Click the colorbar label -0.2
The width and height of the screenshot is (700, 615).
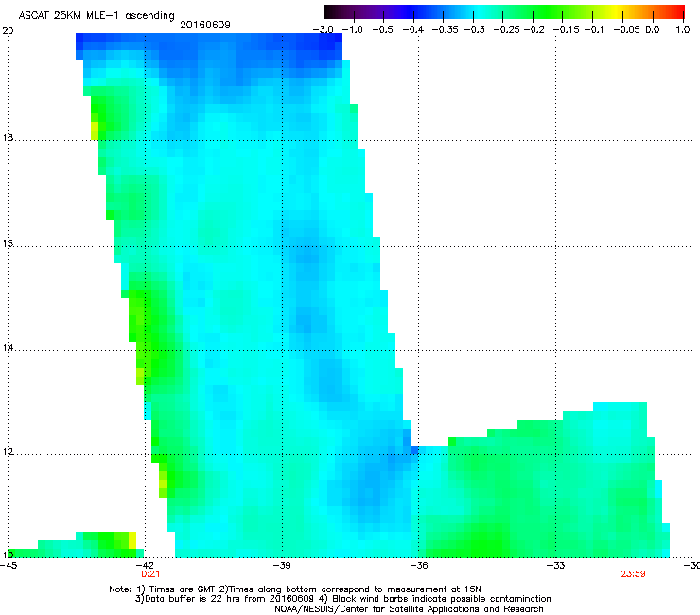pos(534,30)
